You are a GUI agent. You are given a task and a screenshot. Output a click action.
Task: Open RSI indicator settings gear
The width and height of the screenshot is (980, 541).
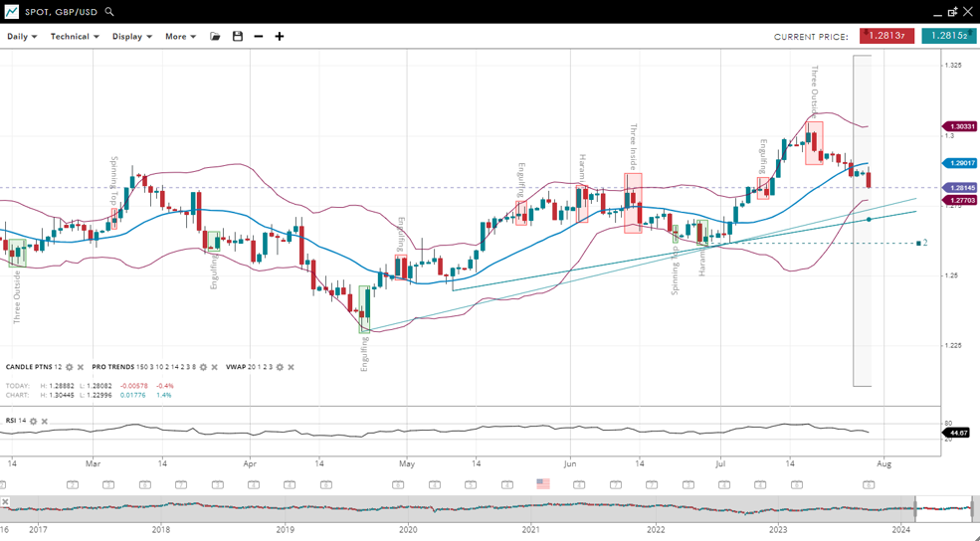point(33,422)
